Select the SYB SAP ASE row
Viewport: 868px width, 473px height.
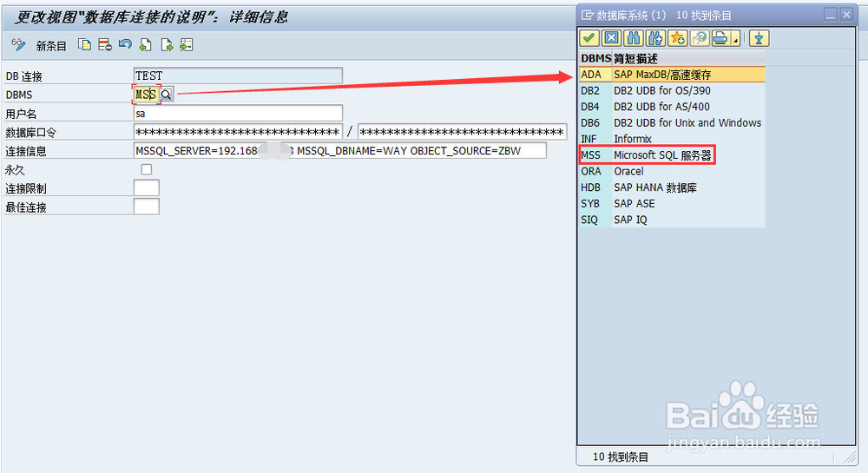pyautogui.click(x=672, y=204)
